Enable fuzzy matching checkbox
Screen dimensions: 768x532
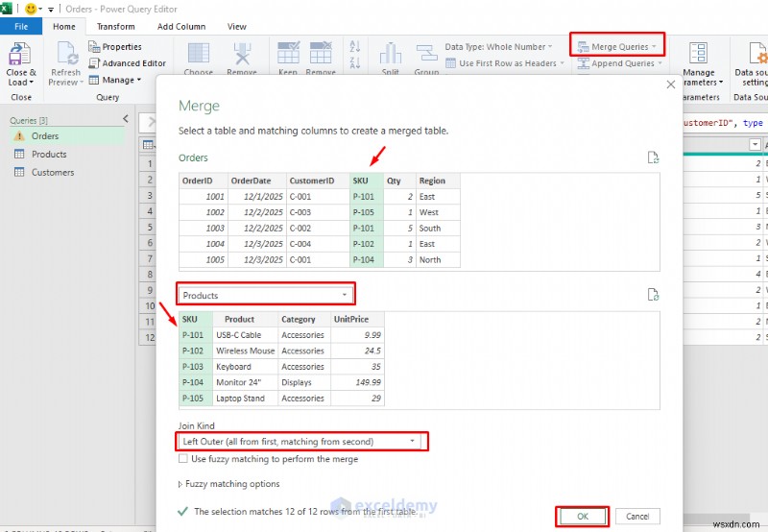point(183,458)
